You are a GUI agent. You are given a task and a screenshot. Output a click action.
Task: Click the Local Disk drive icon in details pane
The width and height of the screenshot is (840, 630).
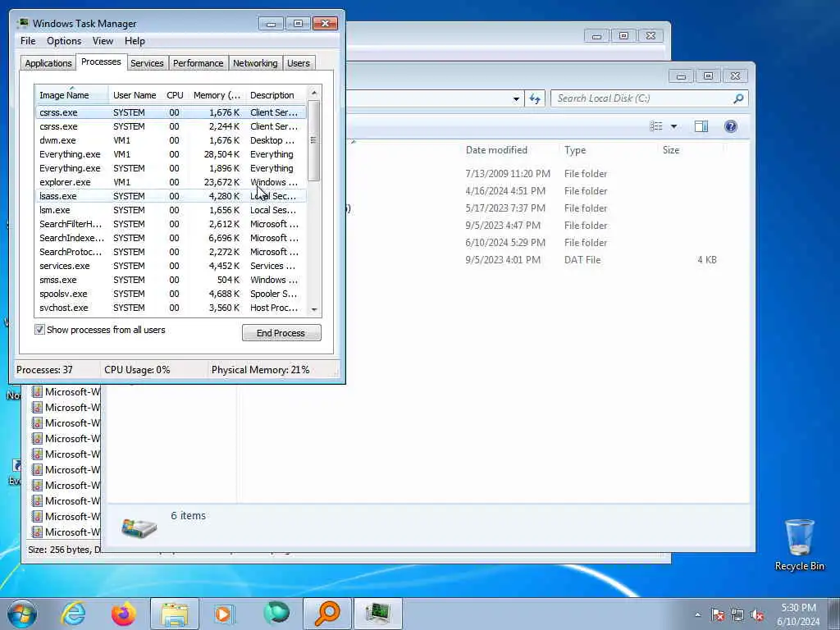tap(139, 527)
